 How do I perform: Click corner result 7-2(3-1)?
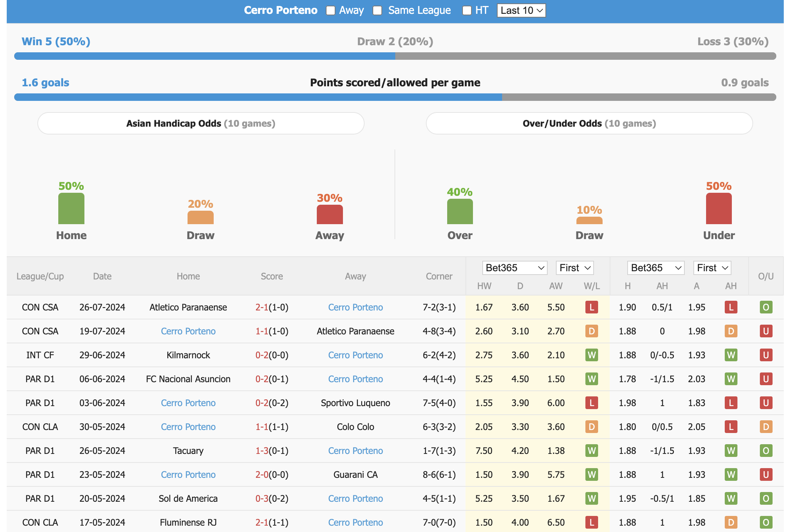tap(439, 307)
